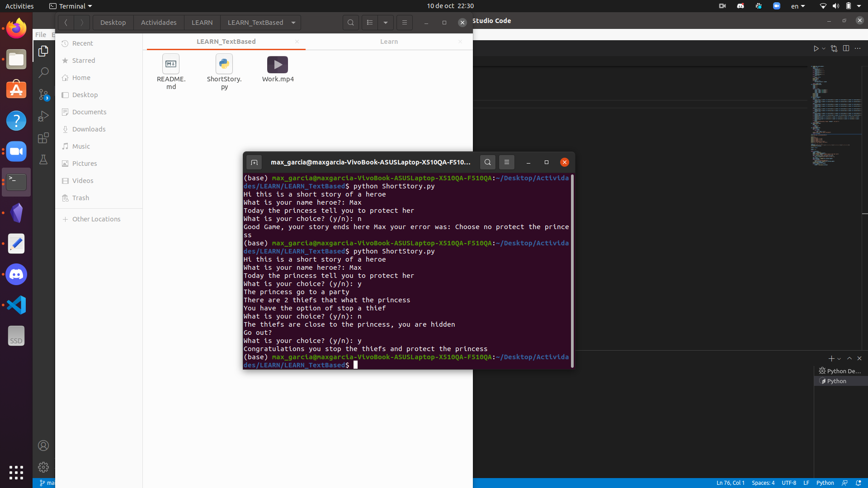Switch to the Learn tab
The image size is (868, 488).
pos(389,42)
